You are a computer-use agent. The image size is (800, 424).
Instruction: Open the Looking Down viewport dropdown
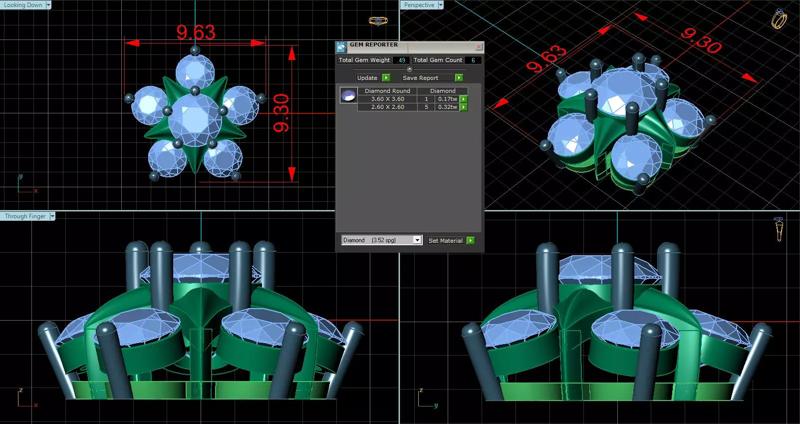click(48, 5)
